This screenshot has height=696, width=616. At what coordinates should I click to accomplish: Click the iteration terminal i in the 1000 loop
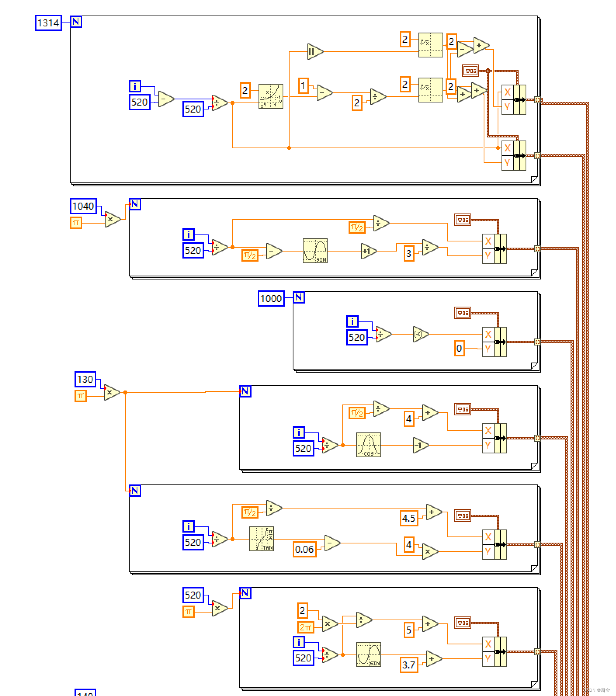click(x=352, y=321)
